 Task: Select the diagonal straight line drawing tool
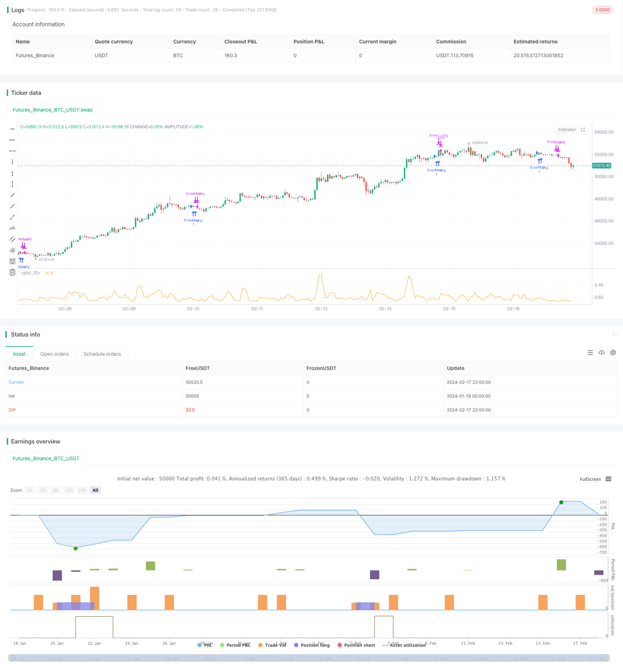[x=12, y=195]
